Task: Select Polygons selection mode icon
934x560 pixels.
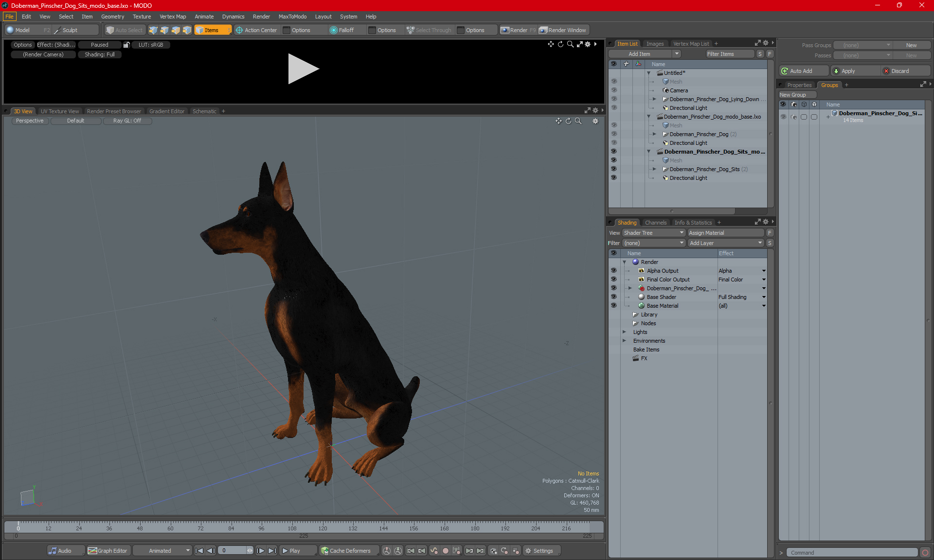Action: pos(176,30)
